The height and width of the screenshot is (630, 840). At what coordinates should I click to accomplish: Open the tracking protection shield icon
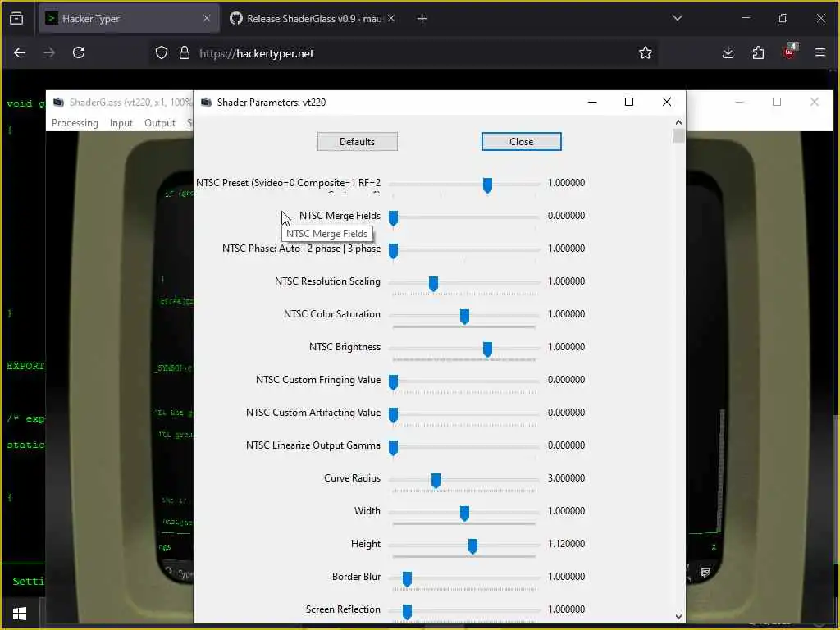(x=162, y=53)
